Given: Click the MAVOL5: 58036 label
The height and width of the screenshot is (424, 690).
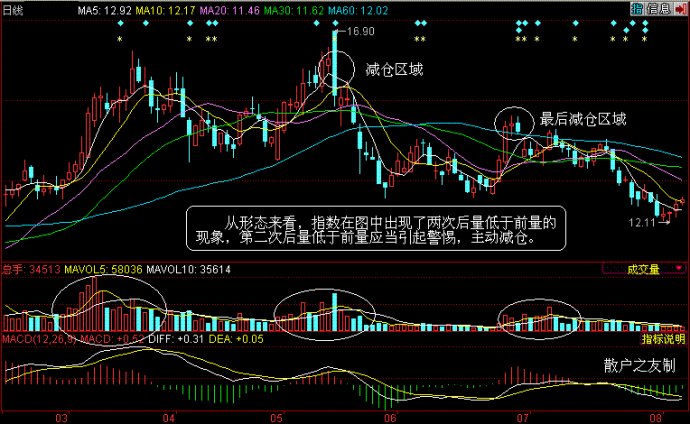Looking at the screenshot, I should (103, 269).
